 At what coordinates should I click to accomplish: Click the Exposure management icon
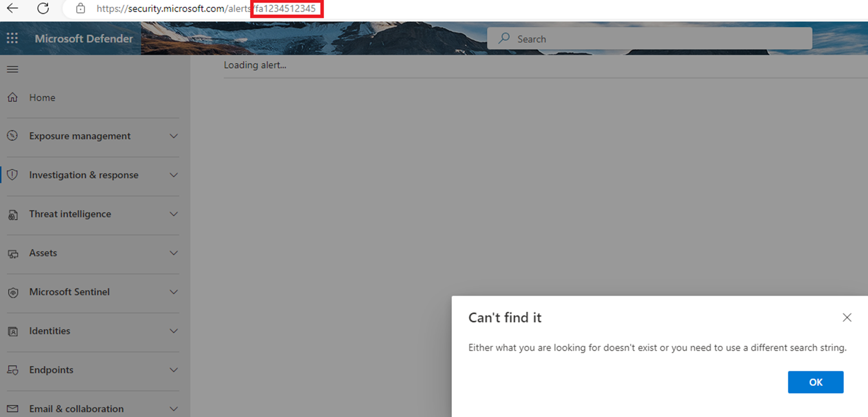(x=13, y=136)
